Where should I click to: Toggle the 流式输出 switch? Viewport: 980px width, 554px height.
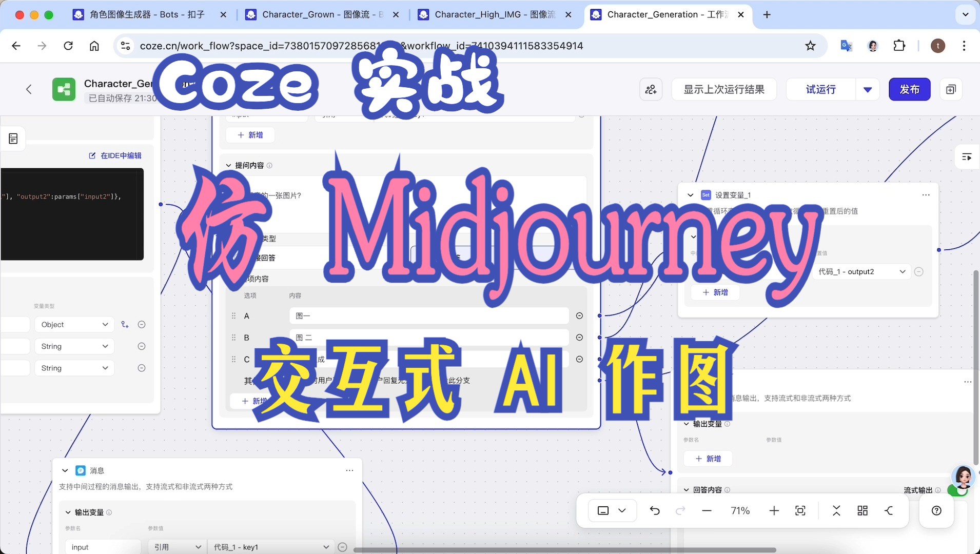957,490
